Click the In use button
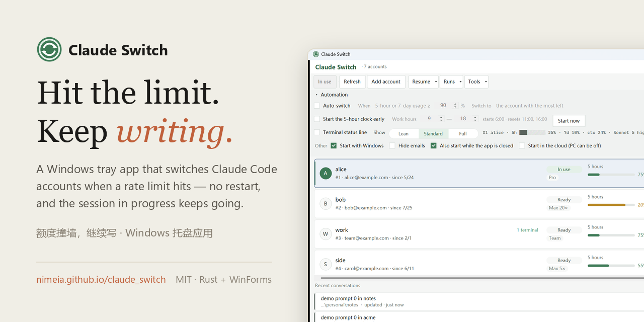 [325, 82]
